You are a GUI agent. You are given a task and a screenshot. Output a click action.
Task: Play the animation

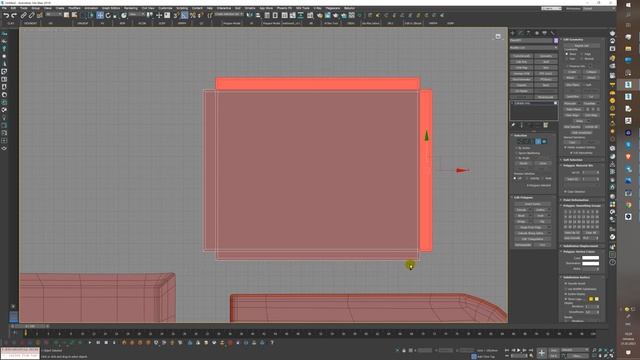(519, 350)
